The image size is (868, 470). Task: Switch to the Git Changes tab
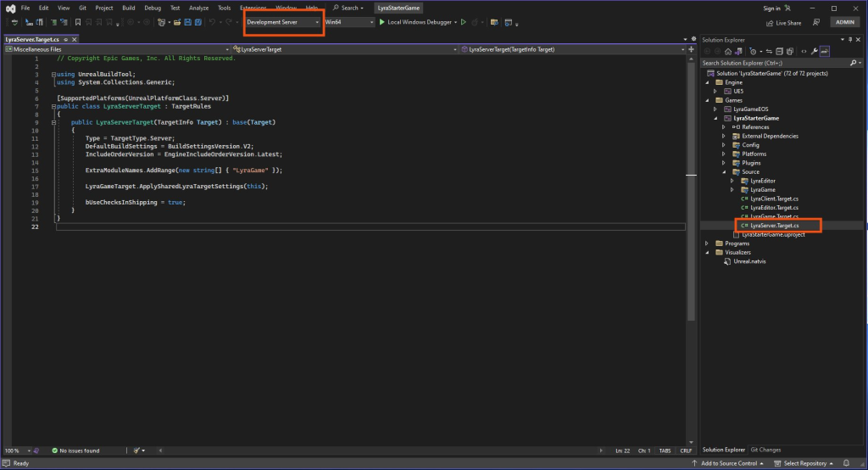pos(765,450)
